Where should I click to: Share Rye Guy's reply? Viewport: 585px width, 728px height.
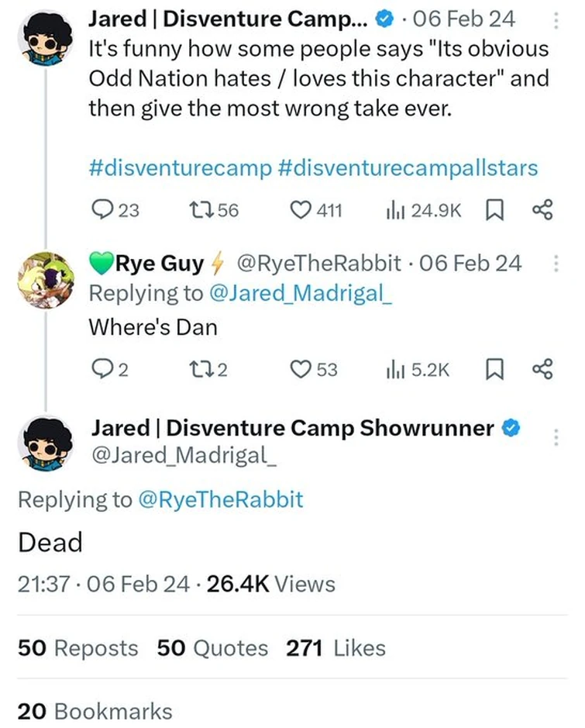(542, 369)
